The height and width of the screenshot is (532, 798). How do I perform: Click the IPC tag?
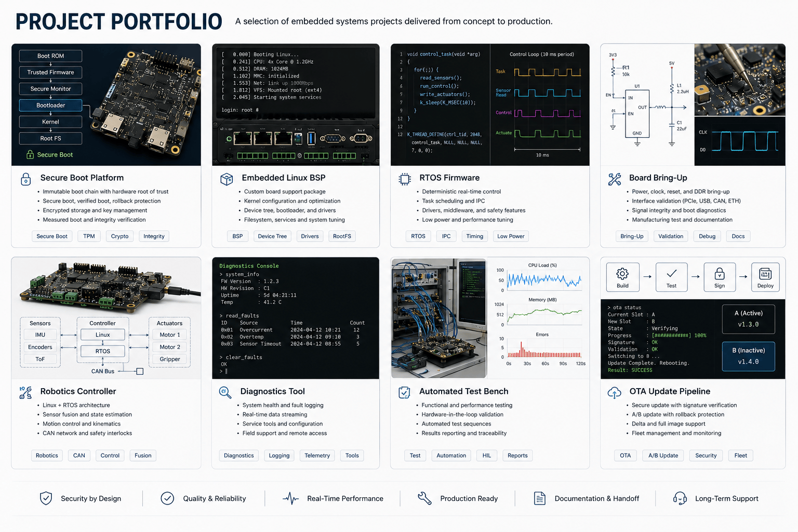446,236
